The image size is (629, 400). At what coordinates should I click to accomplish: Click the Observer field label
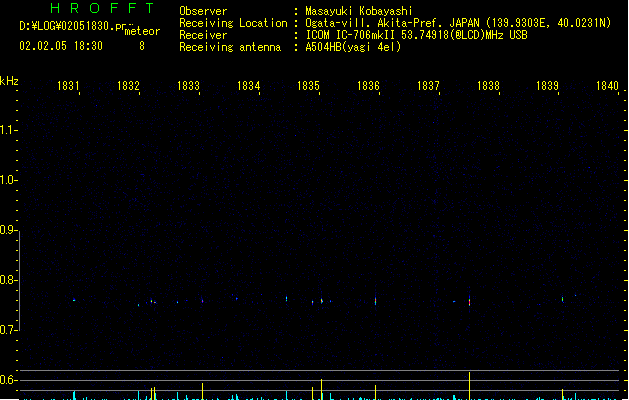coord(203,11)
